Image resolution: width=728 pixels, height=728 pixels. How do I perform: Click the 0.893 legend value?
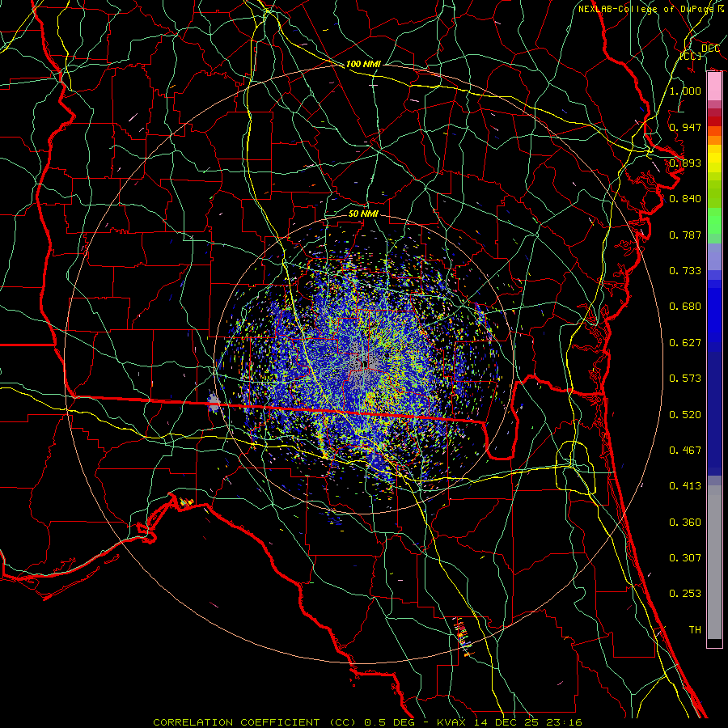(685, 163)
